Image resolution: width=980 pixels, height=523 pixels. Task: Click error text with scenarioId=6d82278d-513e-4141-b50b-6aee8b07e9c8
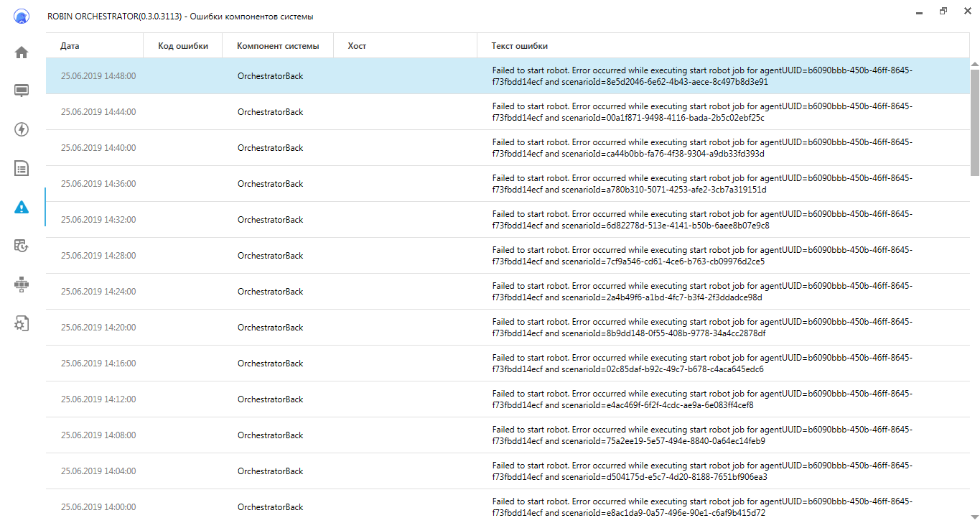(x=703, y=220)
